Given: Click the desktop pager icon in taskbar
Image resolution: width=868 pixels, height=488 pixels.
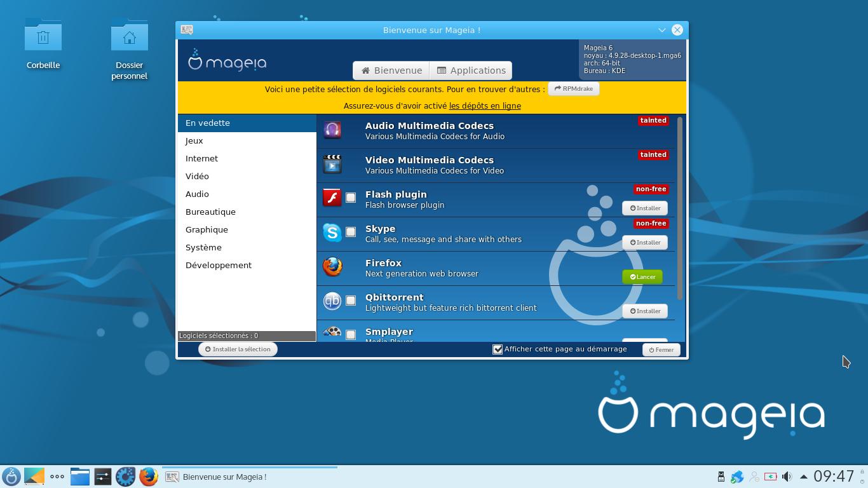Looking at the screenshot, I should [x=34, y=477].
